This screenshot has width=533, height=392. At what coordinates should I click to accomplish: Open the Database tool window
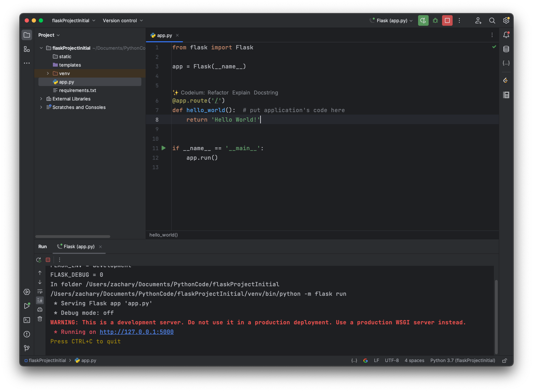[506, 49]
